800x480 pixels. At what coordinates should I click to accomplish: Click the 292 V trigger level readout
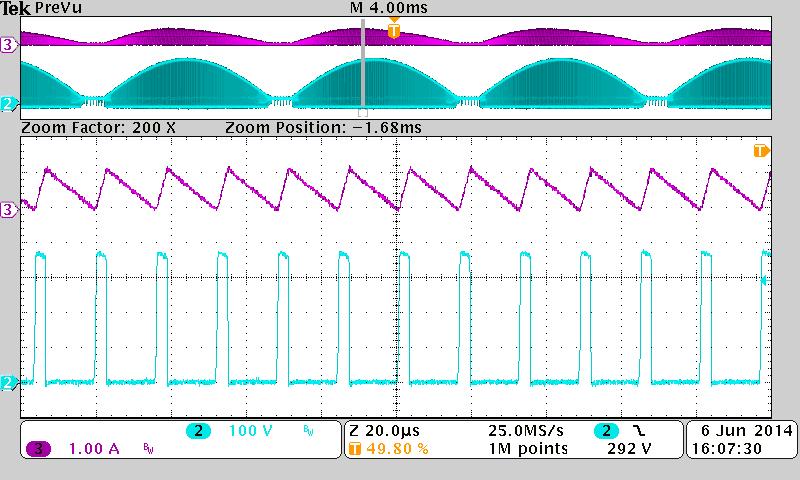629,449
